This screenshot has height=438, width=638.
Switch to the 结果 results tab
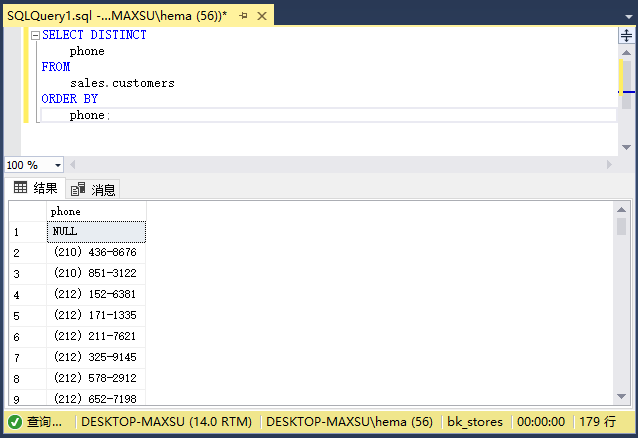click(35, 188)
